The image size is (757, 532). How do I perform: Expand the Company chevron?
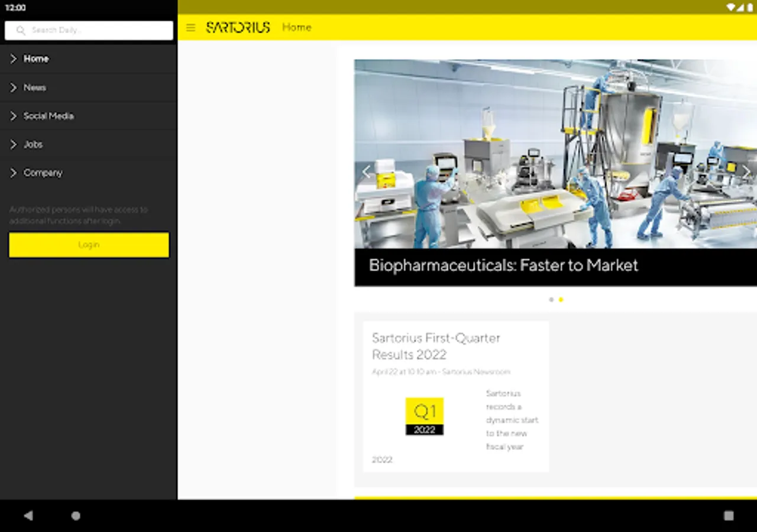[14, 173]
